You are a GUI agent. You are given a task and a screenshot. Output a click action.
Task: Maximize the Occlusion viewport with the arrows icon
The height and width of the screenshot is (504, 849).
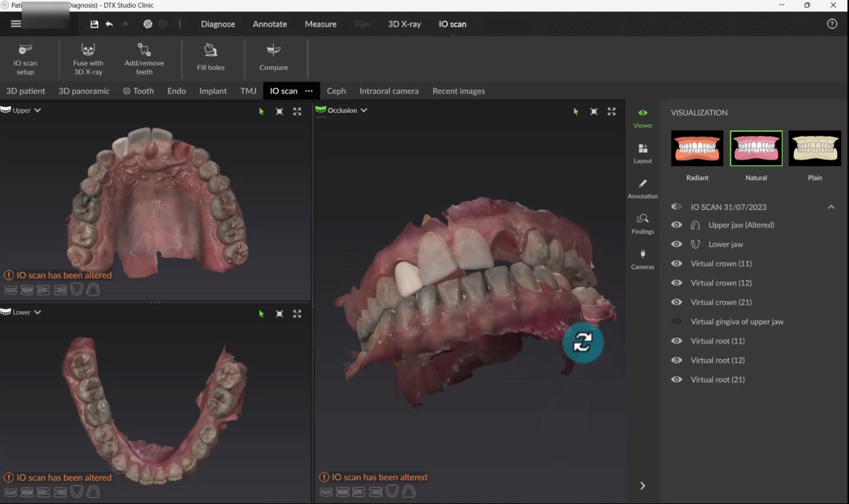pos(612,111)
